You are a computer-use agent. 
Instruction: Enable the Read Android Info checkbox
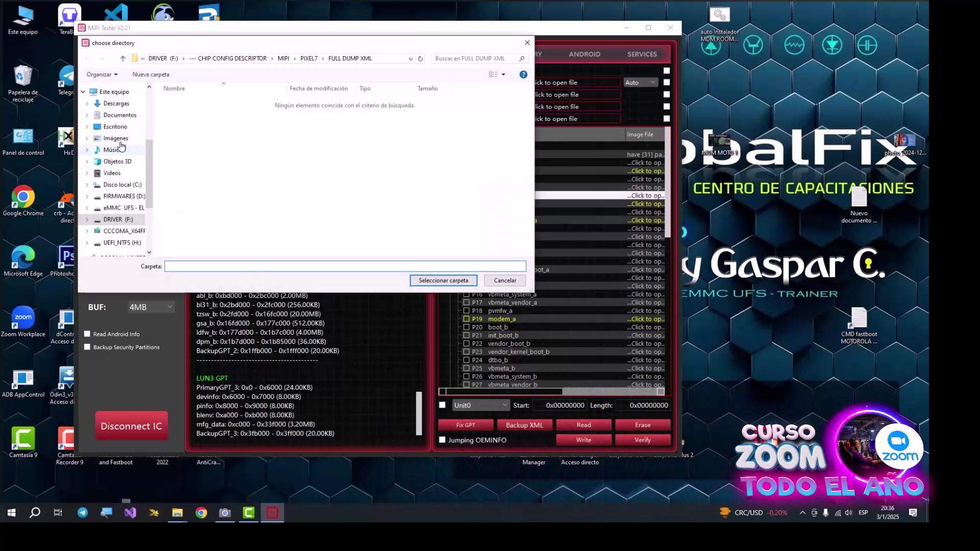(x=87, y=334)
